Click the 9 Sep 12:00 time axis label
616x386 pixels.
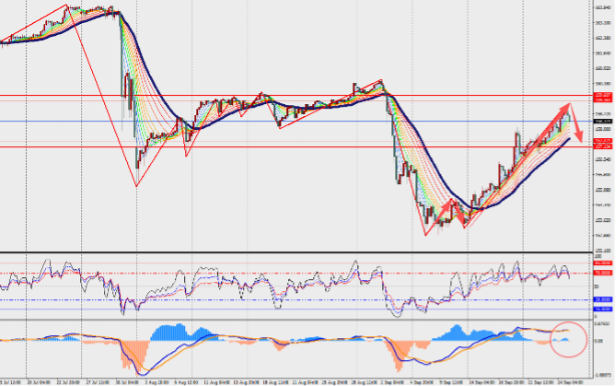point(451,382)
